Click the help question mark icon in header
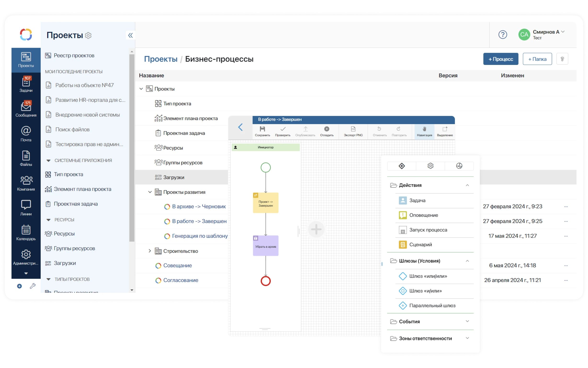The width and height of the screenshot is (588, 368). [502, 35]
